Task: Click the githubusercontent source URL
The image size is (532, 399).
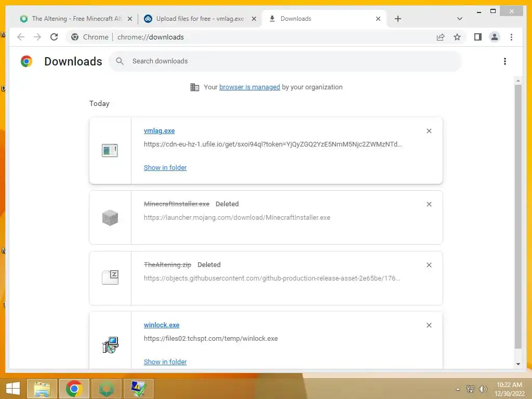Action: tap(272, 278)
